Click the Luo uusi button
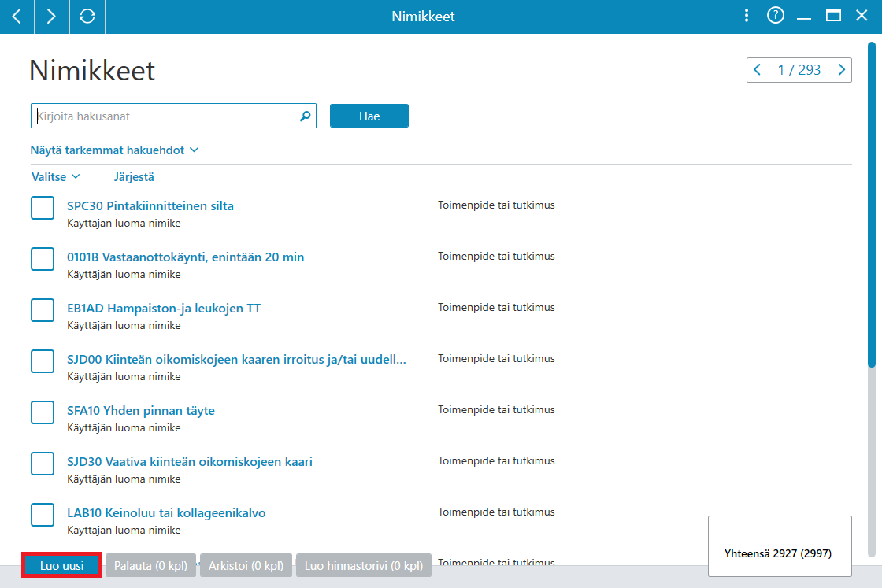Viewport: 882px width, 588px height. pos(62,565)
